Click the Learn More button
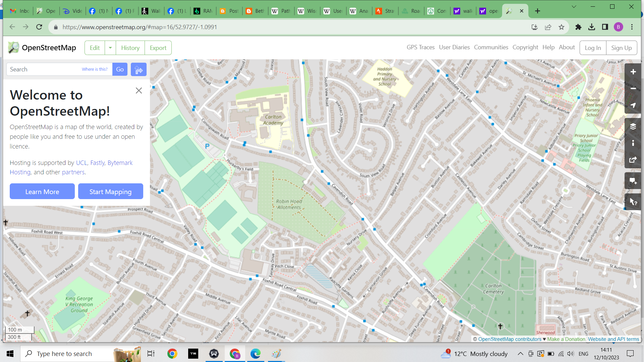 (x=42, y=192)
